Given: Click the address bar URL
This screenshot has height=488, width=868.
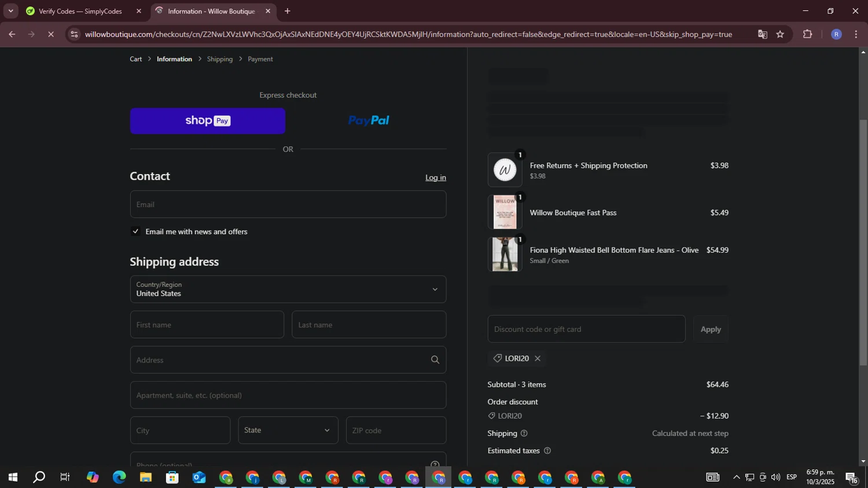Looking at the screenshot, I should click(x=409, y=34).
